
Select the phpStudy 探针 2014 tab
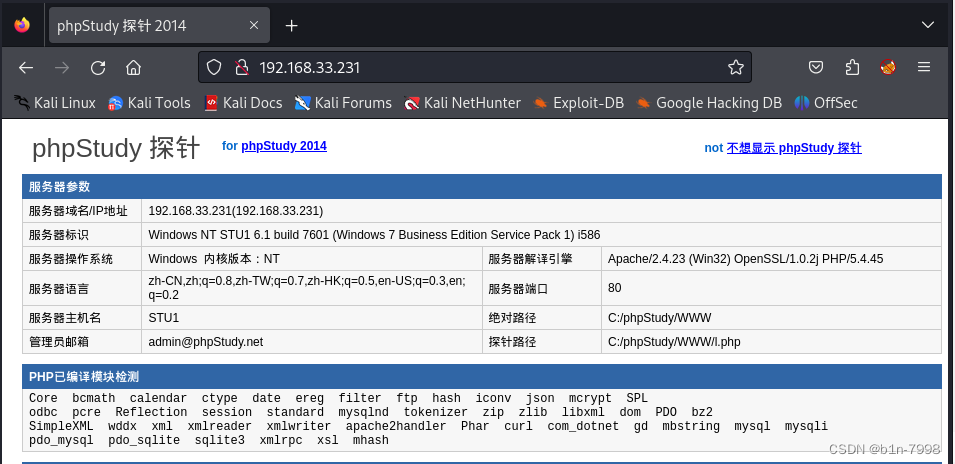[x=158, y=25]
